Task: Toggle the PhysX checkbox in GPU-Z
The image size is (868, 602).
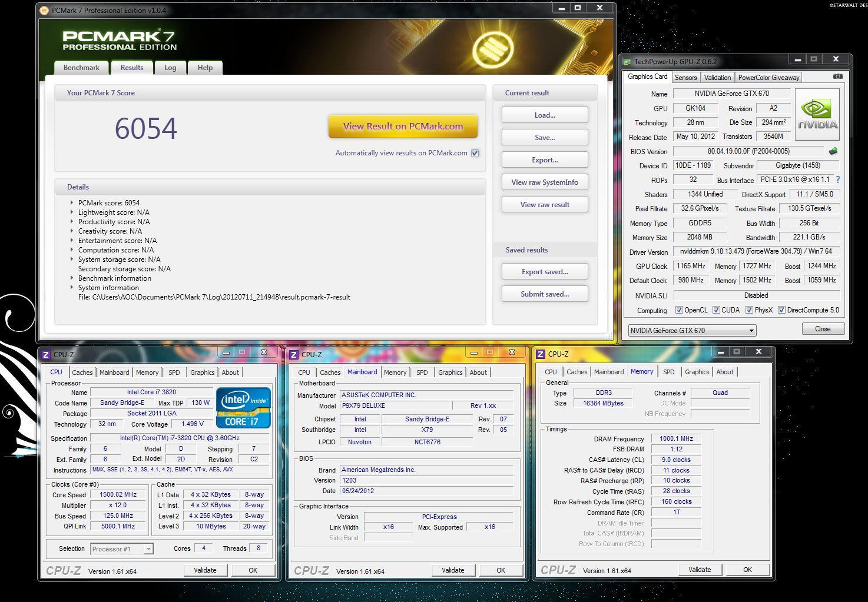Action: [749, 310]
